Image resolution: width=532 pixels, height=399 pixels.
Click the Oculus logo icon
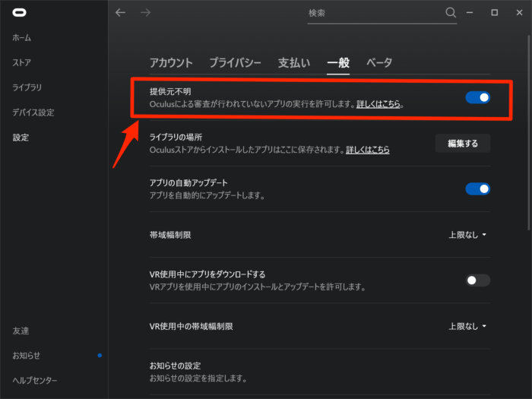pyautogui.click(x=19, y=13)
